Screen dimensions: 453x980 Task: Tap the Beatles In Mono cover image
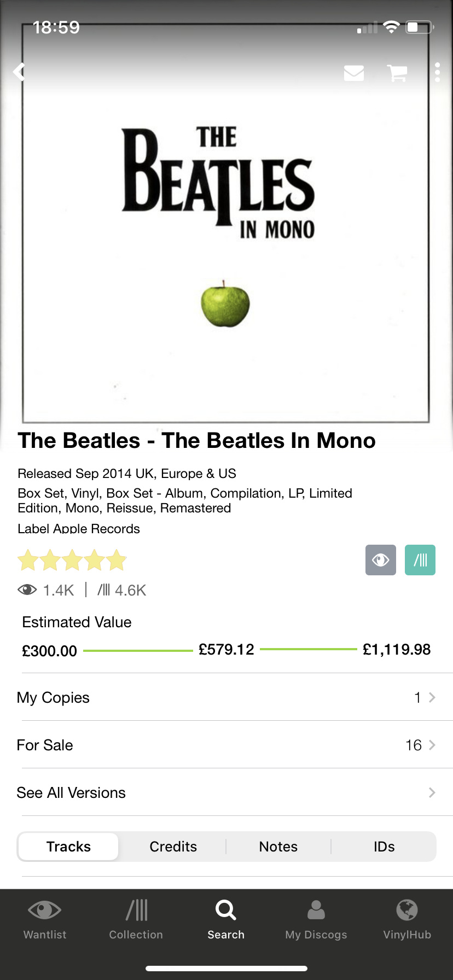click(225, 223)
